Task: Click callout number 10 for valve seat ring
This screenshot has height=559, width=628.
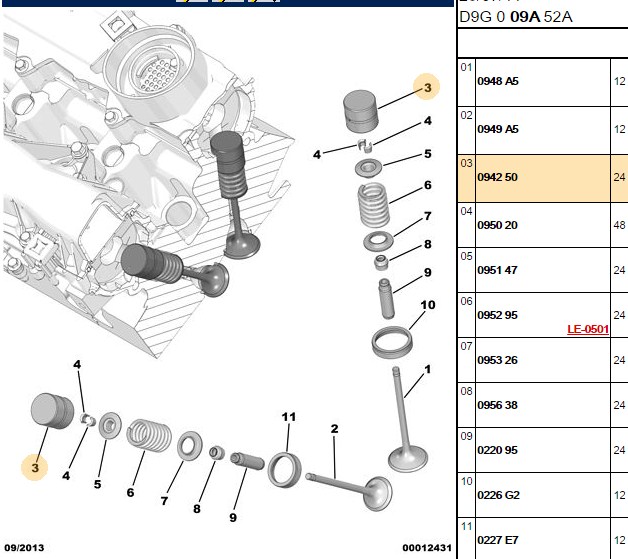Action: 428,305
